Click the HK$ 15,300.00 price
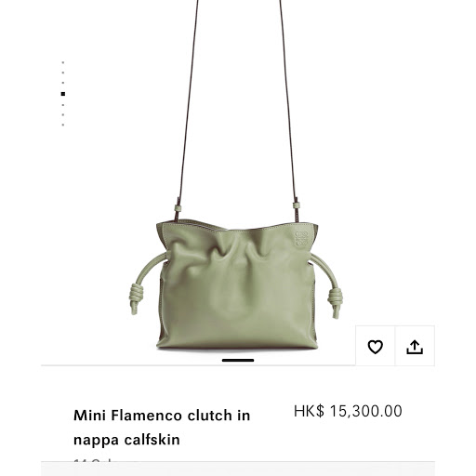476x476 pixels. pos(348,411)
